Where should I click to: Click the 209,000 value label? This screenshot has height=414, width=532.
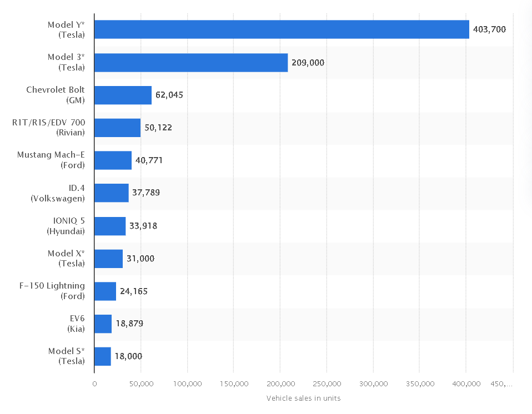[308, 63]
